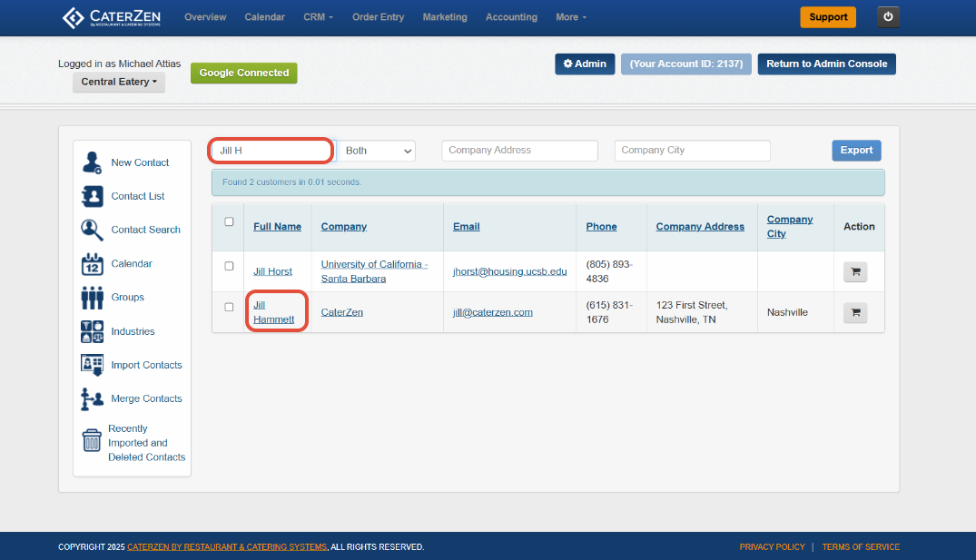This screenshot has height=560, width=976.
Task: Open Calendar in the top navigation
Action: pos(264,17)
